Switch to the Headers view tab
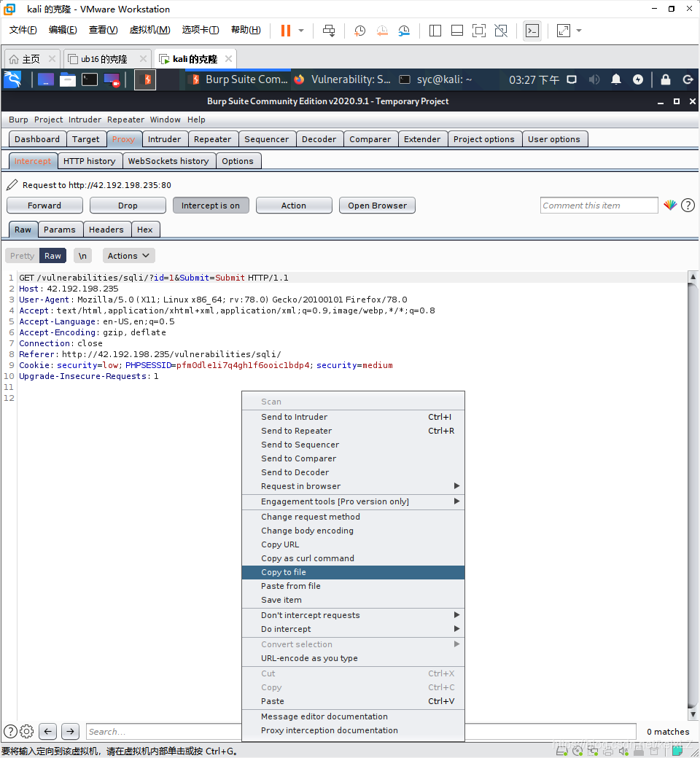 pos(106,230)
